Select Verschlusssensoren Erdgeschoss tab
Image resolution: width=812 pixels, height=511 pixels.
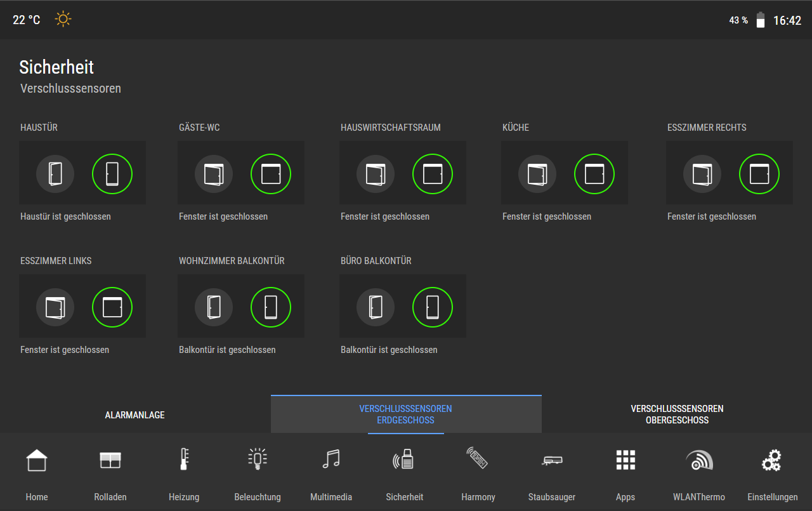pyautogui.click(x=406, y=415)
